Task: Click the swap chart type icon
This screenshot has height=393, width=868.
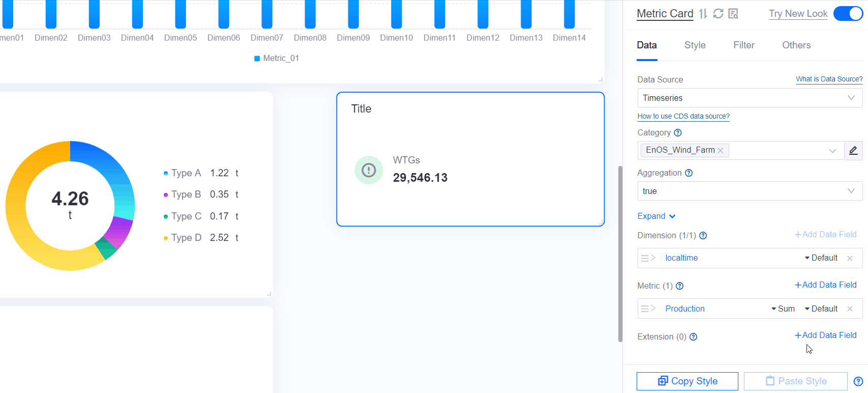Action: click(703, 14)
